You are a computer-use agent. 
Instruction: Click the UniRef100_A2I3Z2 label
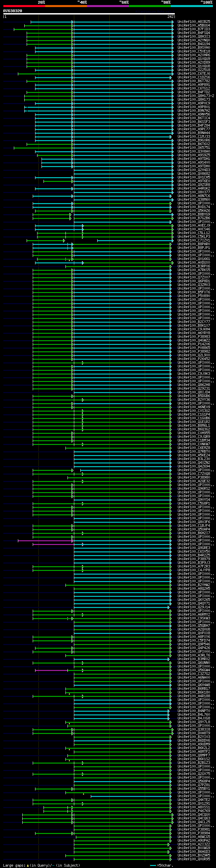point(194,844)
